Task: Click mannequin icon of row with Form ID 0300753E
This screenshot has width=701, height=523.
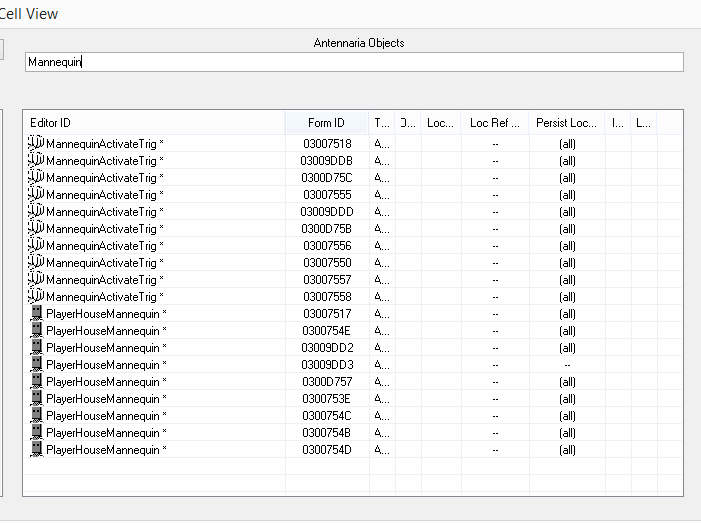Action: (x=37, y=398)
